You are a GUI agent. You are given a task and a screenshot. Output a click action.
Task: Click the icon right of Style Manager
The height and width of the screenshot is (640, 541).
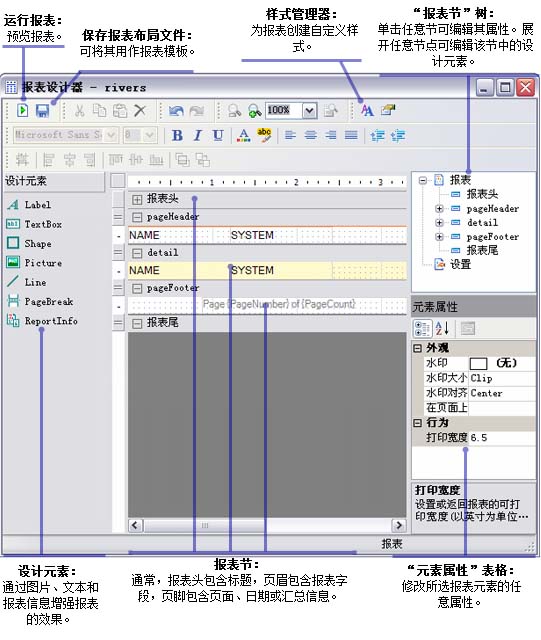[388, 110]
